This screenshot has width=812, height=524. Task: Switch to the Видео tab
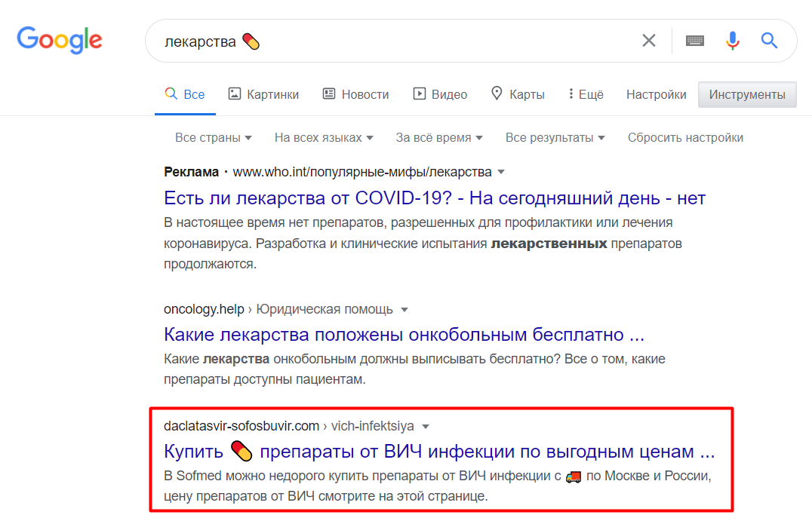(440, 94)
